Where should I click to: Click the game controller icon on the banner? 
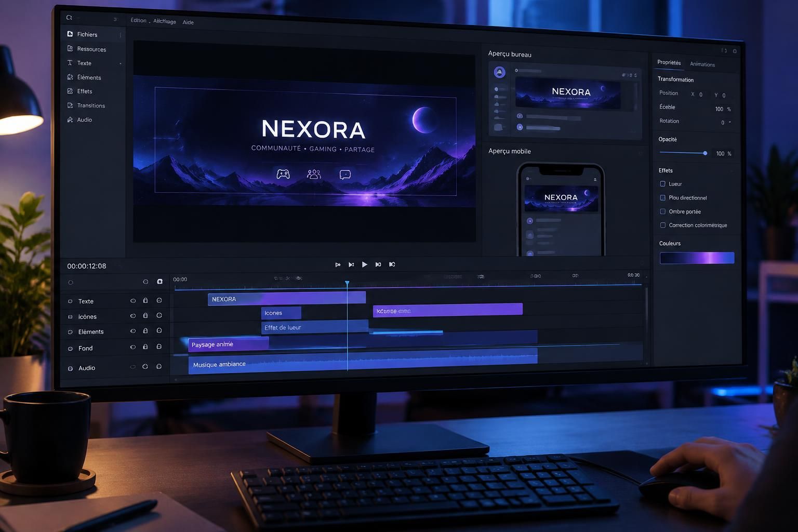[x=283, y=174]
